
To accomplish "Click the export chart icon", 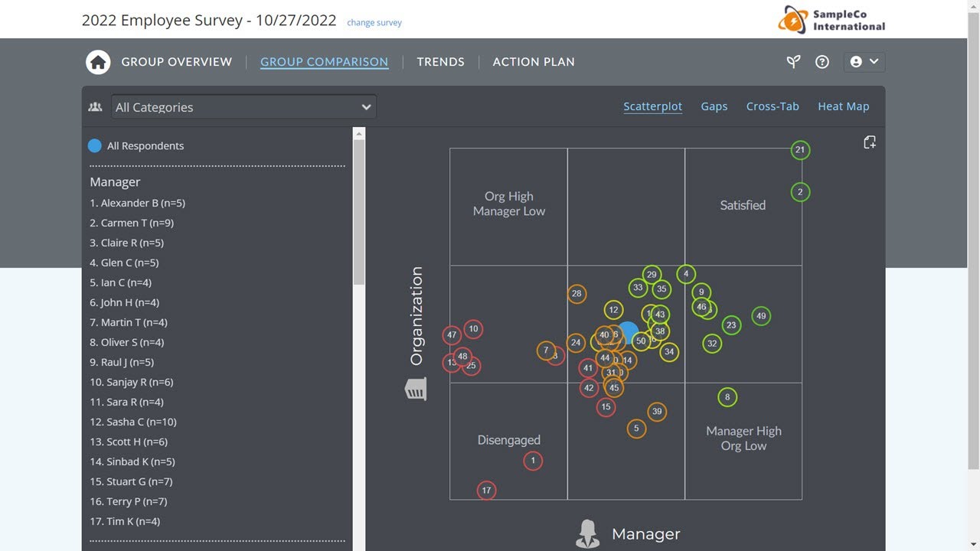I will pos(870,142).
